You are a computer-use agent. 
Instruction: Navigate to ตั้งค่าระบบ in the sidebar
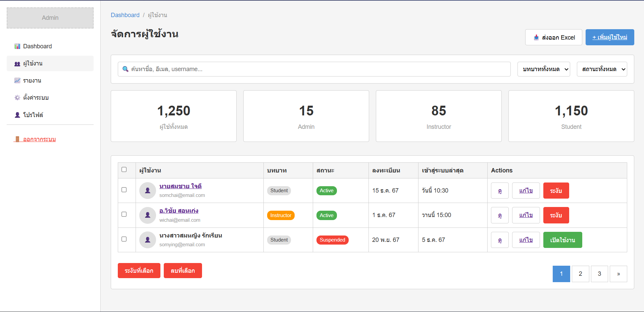pyautogui.click(x=36, y=98)
